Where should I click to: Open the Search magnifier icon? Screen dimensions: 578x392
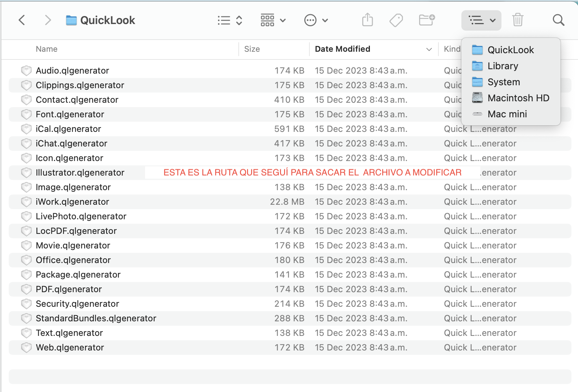[x=558, y=20]
